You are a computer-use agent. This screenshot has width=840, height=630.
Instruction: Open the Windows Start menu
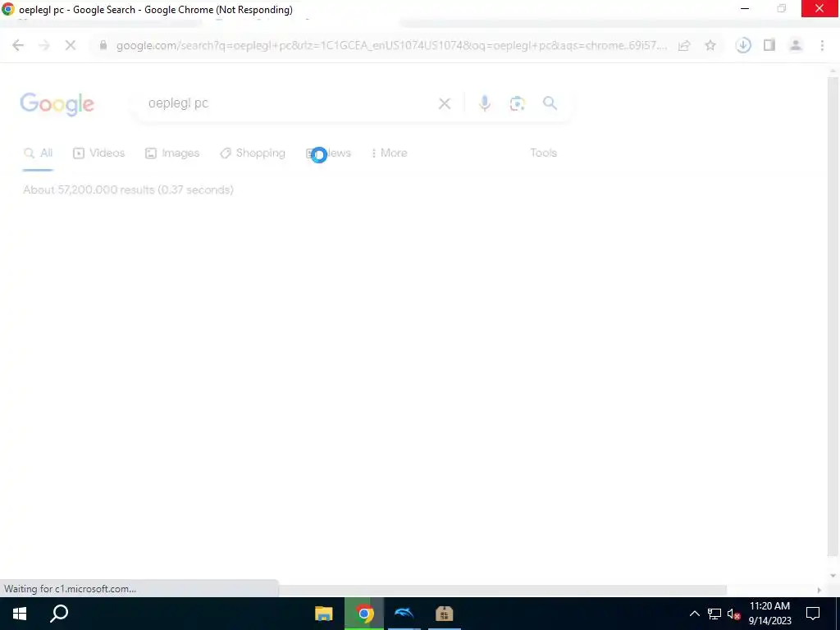(20, 614)
